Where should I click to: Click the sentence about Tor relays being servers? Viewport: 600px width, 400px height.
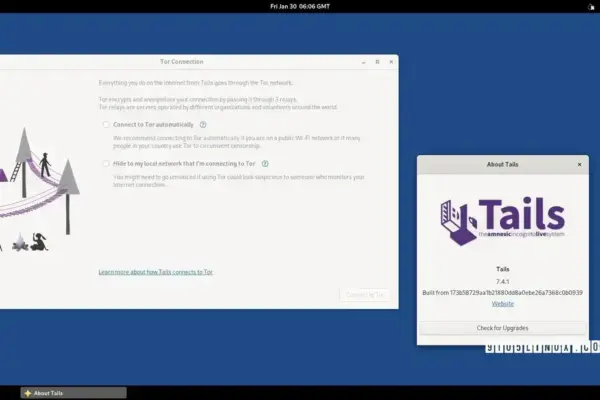pyautogui.click(x=218, y=108)
